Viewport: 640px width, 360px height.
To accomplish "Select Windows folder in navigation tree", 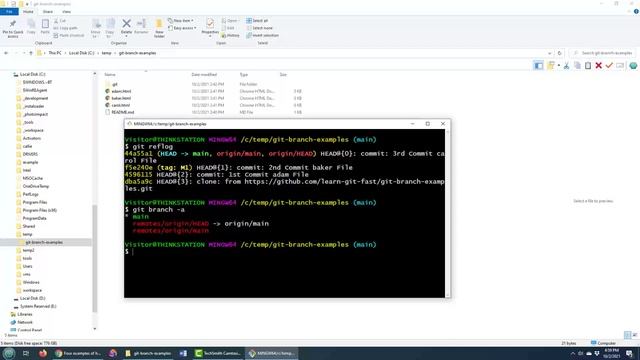I will pos(31,282).
